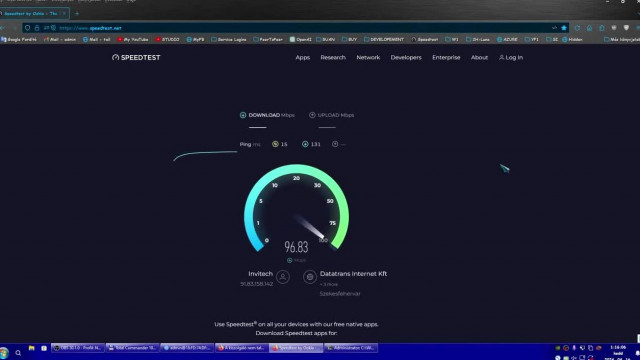
Task: Click the white shield icon in browser toolbar
Action: point(626,28)
